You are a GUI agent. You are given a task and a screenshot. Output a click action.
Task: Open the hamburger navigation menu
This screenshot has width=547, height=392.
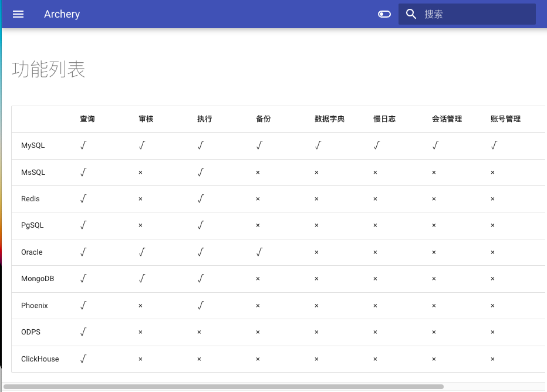click(x=18, y=14)
